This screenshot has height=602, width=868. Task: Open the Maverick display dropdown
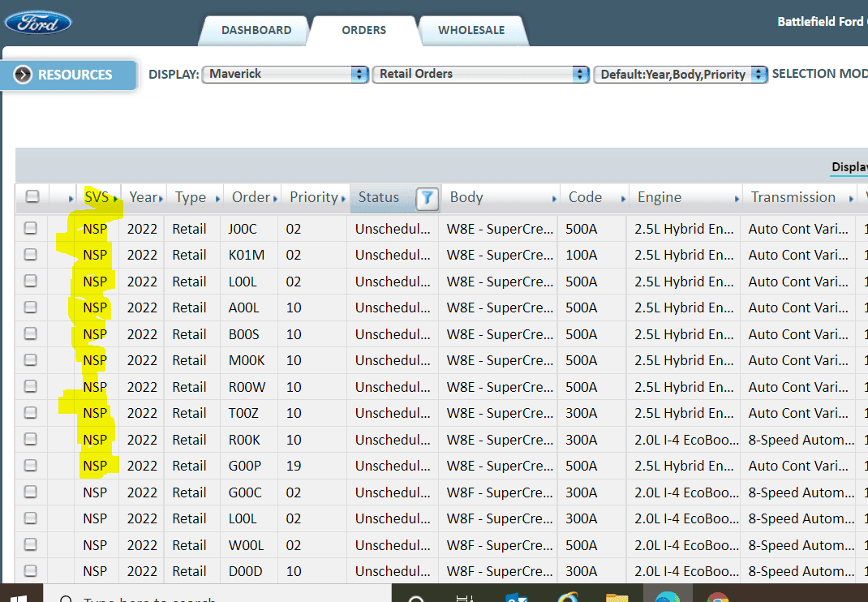(x=285, y=74)
